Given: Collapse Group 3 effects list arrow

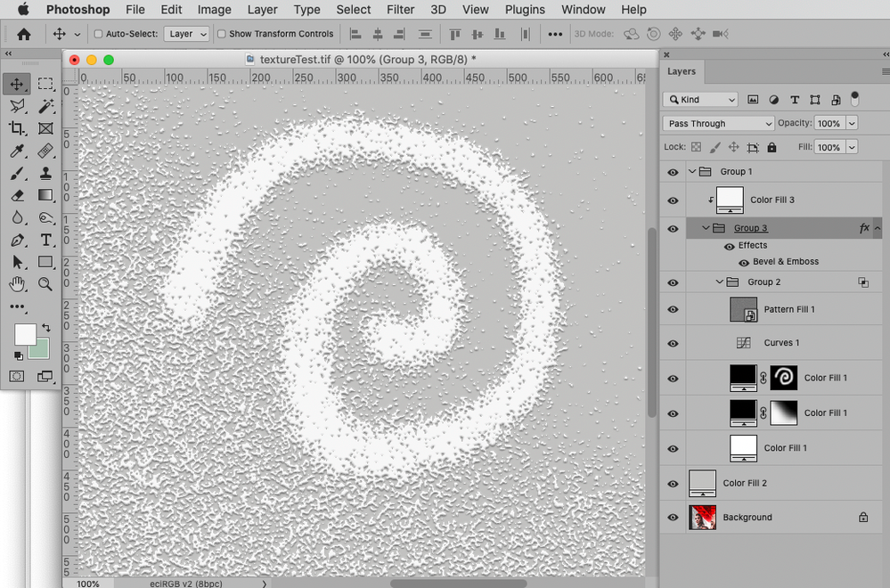Looking at the screenshot, I should [x=877, y=228].
